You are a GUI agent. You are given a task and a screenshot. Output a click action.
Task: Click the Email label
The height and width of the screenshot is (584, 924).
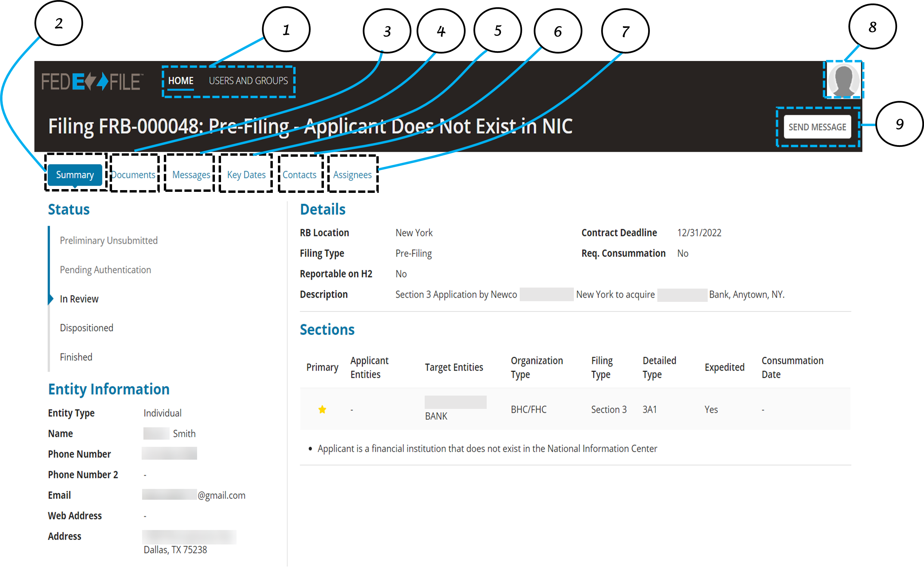60,495
